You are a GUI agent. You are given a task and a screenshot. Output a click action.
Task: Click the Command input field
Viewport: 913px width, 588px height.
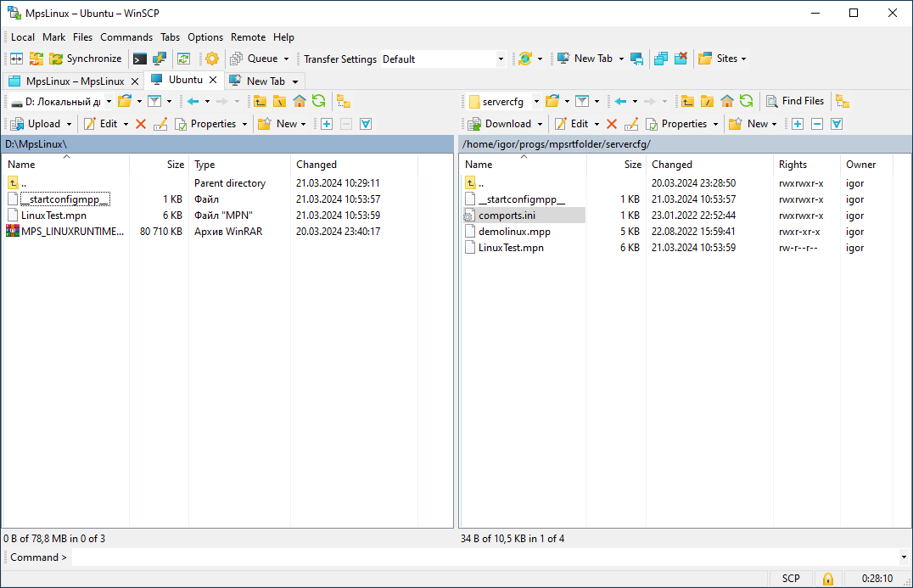click(x=485, y=557)
